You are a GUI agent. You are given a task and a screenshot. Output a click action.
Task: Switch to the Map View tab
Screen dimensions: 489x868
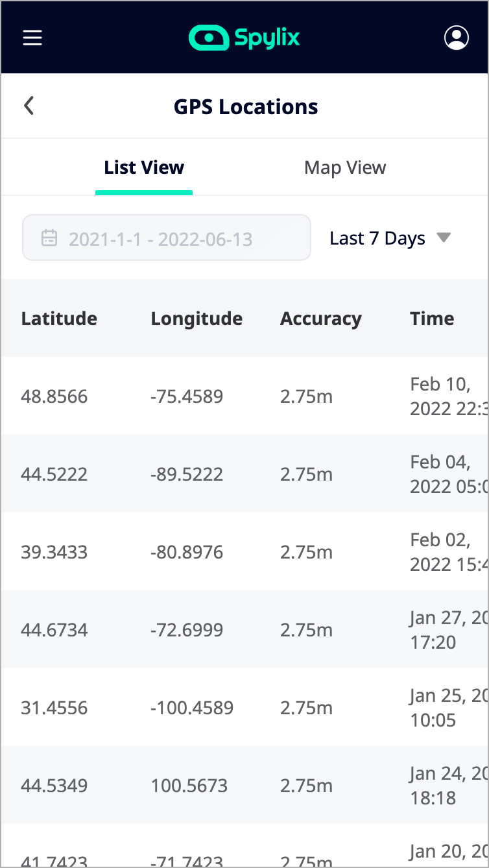coord(345,168)
